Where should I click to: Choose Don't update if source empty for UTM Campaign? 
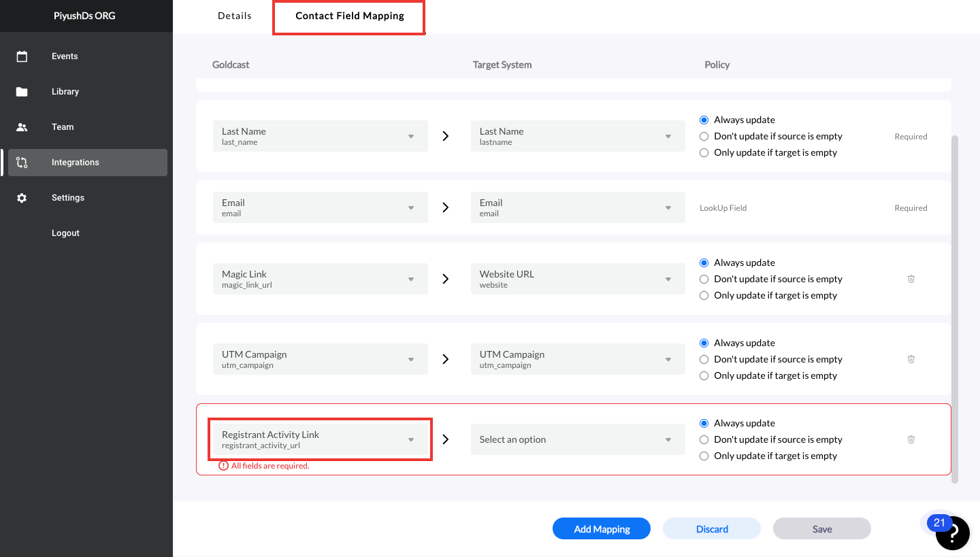704,359
